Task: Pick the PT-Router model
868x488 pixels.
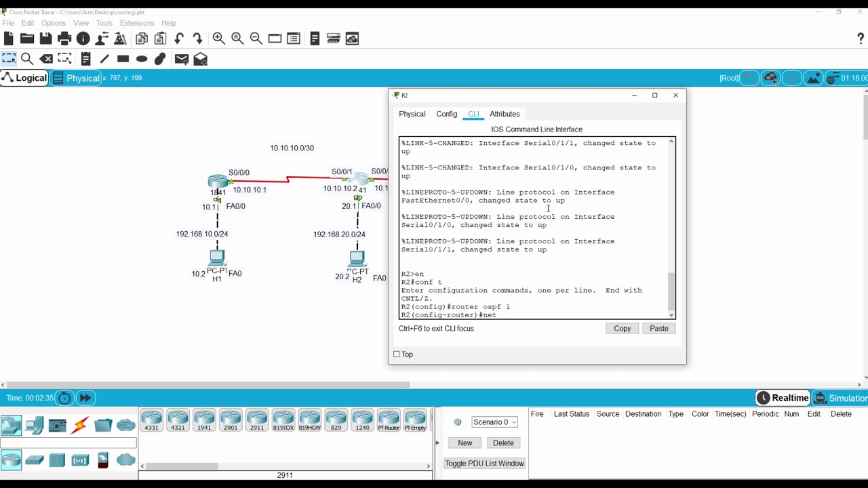Action: (389, 420)
